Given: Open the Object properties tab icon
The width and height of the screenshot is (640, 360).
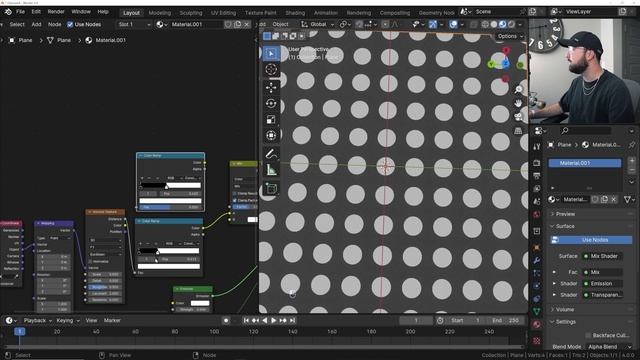Looking at the screenshot, I should click(x=537, y=247).
